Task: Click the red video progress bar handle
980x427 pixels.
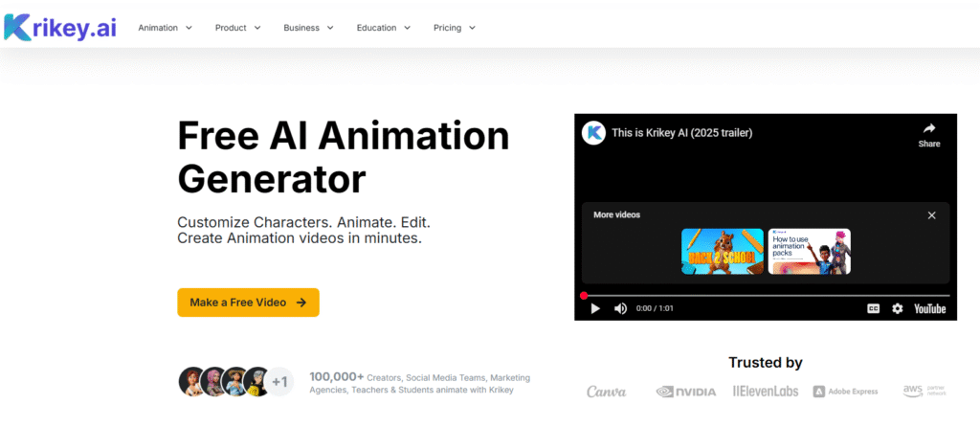Action: [x=584, y=296]
